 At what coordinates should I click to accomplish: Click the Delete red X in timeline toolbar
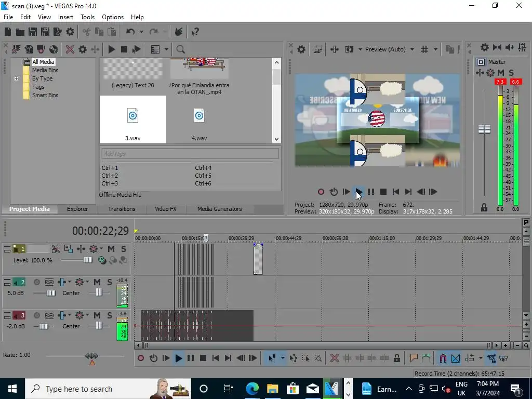click(x=335, y=358)
